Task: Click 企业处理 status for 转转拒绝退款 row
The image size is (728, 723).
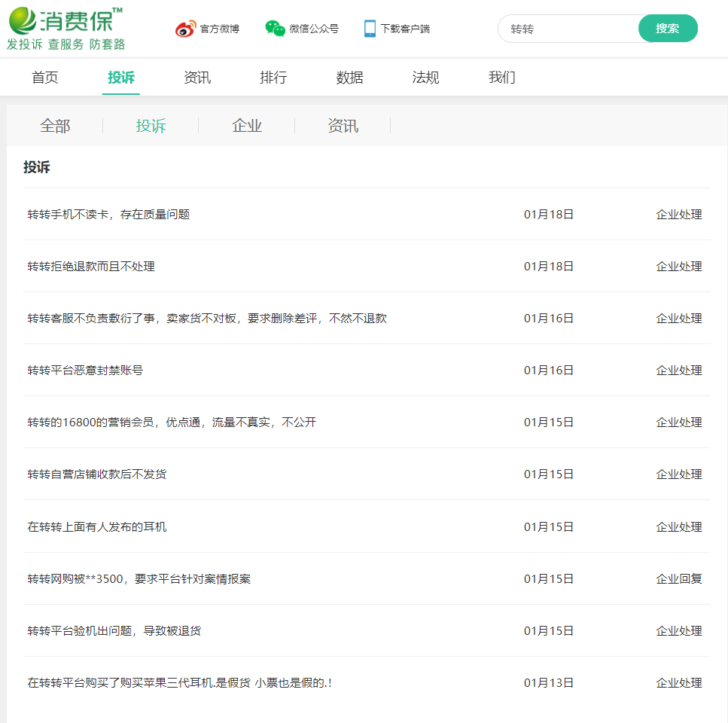Action: 679,266
